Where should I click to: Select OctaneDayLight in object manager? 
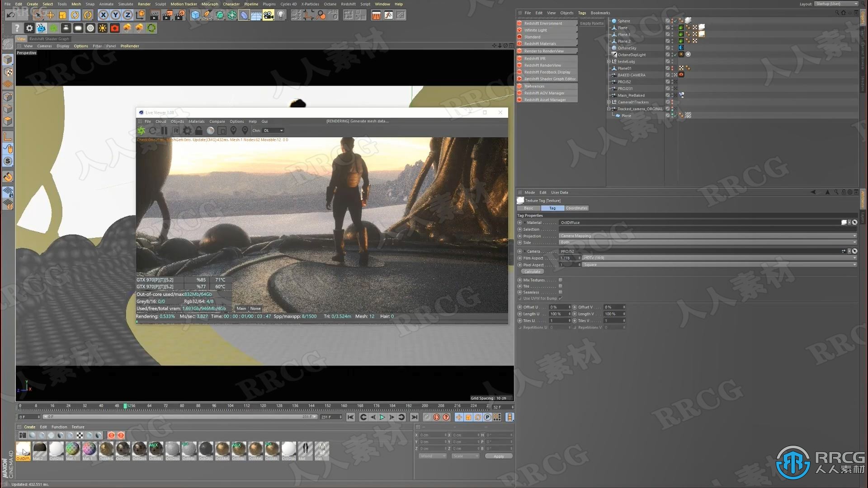click(632, 55)
